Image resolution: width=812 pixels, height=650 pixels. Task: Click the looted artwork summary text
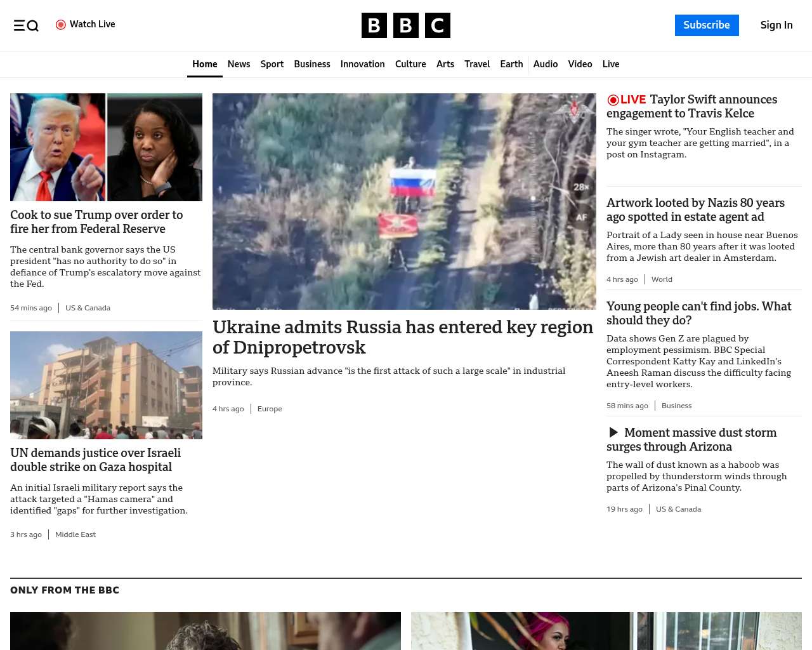tap(702, 246)
